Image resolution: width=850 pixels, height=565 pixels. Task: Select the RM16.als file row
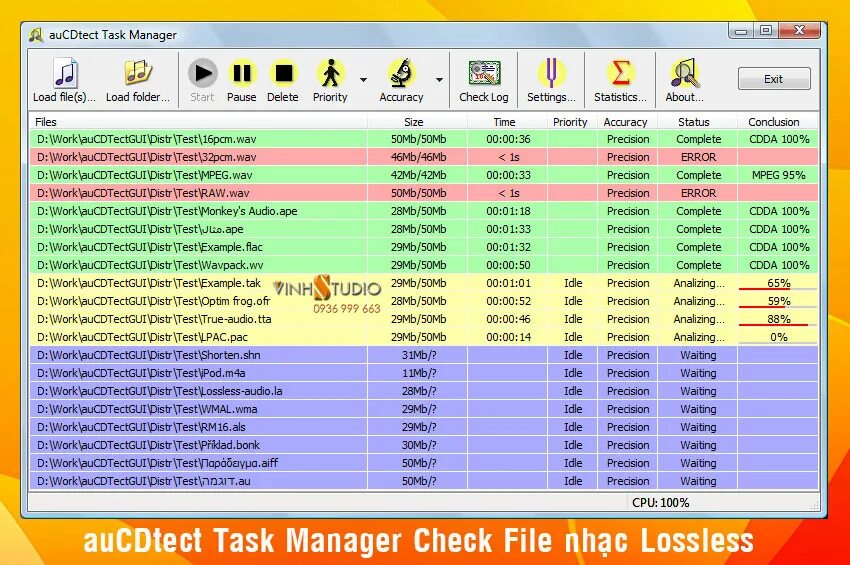[x=424, y=426]
